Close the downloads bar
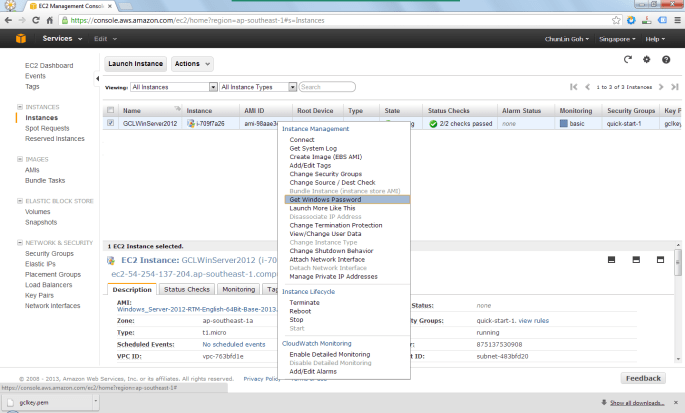Image resolution: width=685 pixels, height=413 pixels. [676, 402]
